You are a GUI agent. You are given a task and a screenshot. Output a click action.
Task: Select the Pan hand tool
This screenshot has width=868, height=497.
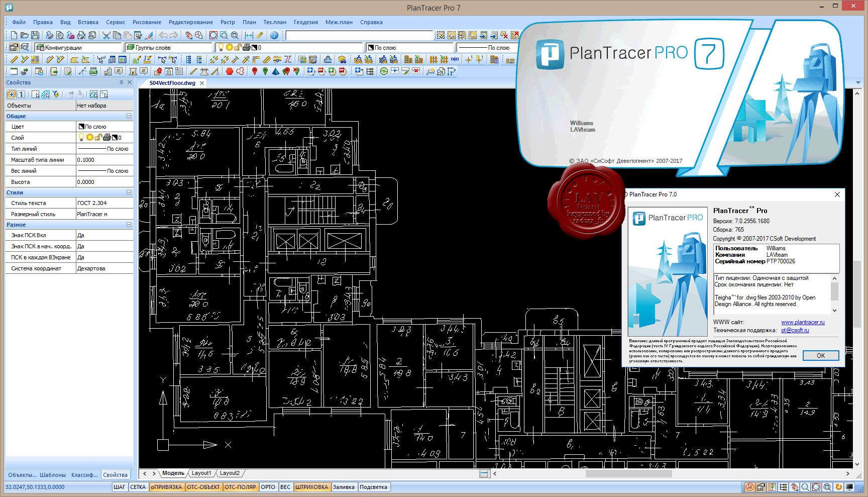click(189, 35)
